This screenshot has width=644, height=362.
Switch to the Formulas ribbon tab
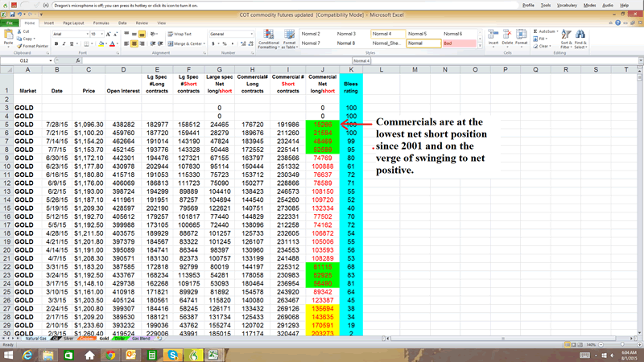coord(101,23)
